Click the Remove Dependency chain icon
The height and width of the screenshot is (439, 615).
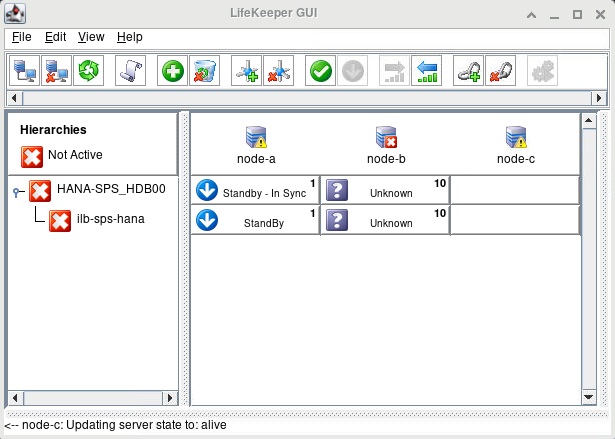tap(500, 71)
